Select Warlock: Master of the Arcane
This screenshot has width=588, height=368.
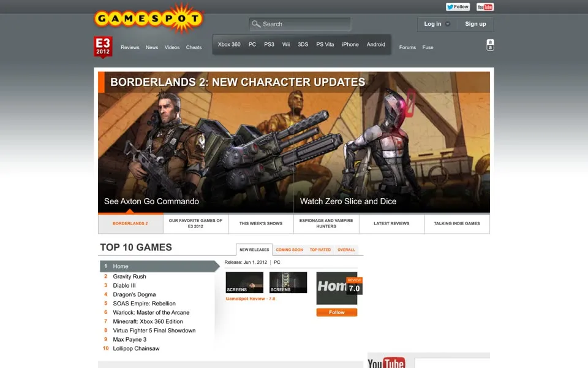[151, 312]
